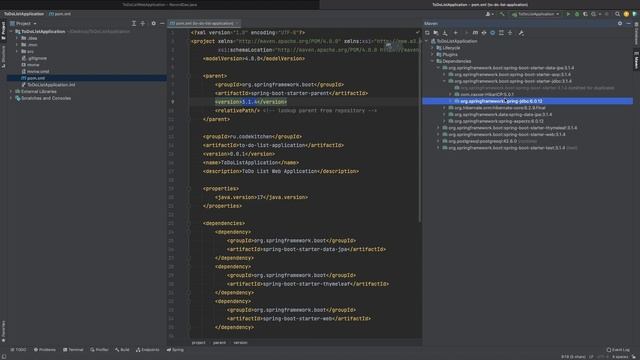640x360 pixels.
Task: Select spring-boot-starter-aop:3.1.4 dependency
Action: pos(509,74)
